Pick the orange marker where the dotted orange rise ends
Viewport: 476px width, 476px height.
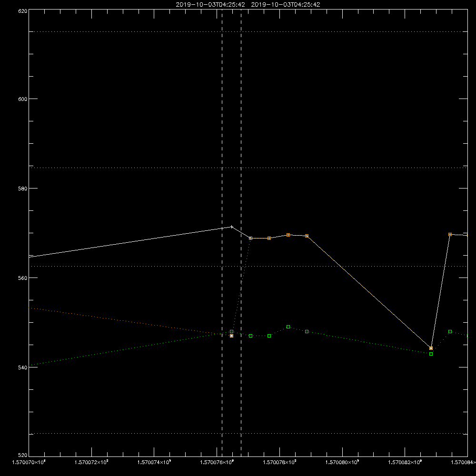point(251,238)
